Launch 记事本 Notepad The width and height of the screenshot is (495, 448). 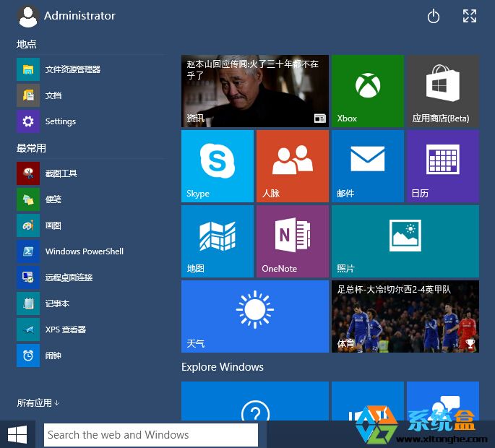(x=92, y=303)
